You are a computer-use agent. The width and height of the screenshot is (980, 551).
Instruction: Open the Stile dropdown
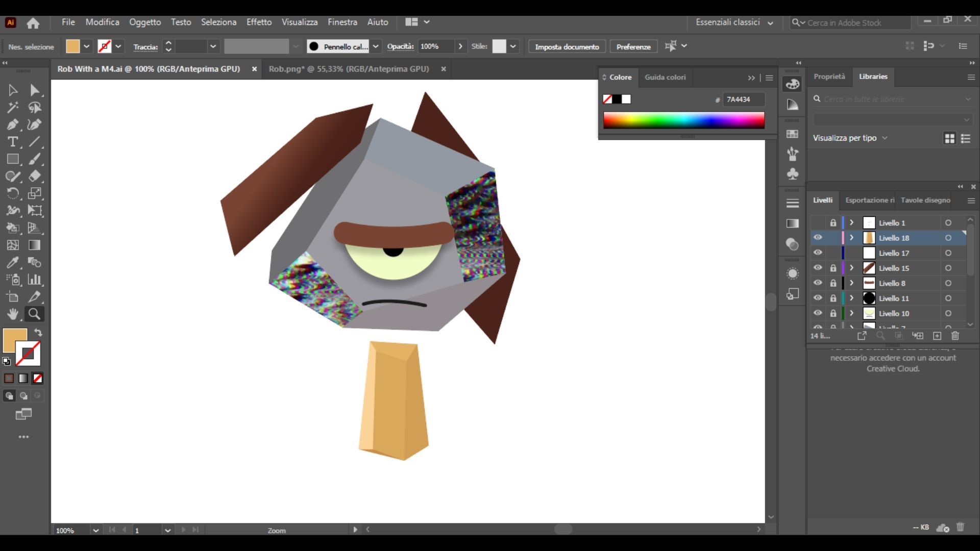[x=513, y=46]
